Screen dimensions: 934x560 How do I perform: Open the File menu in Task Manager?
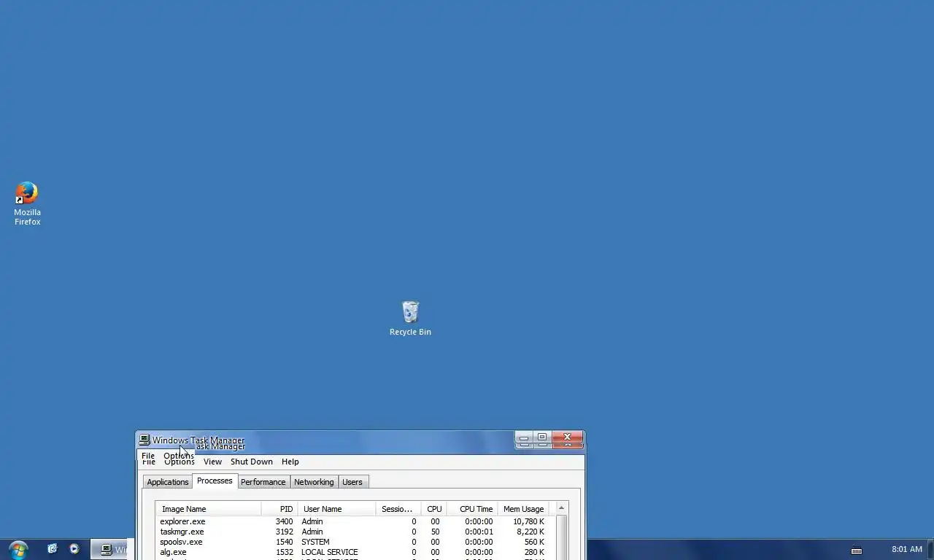[x=148, y=456]
